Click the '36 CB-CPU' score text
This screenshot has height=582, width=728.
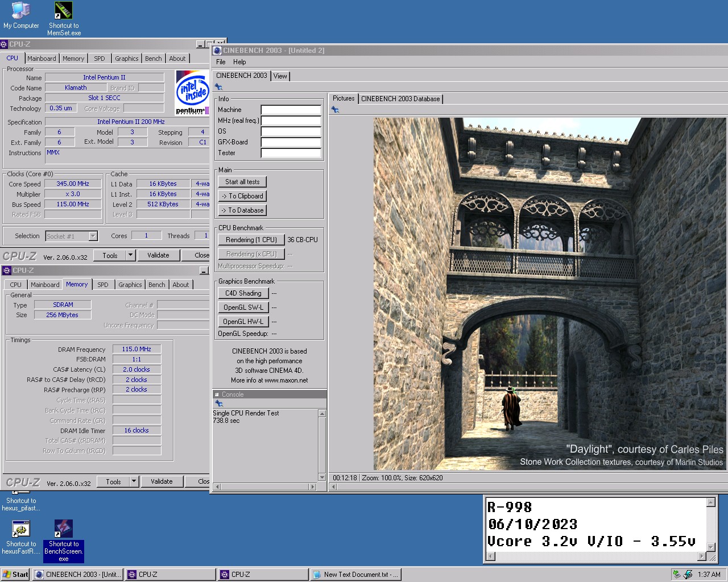pyautogui.click(x=303, y=240)
